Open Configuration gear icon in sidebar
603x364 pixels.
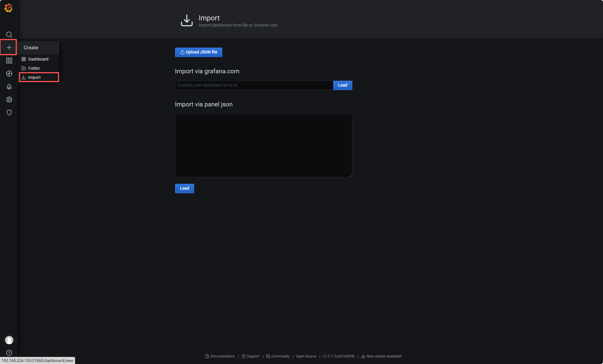tap(9, 100)
